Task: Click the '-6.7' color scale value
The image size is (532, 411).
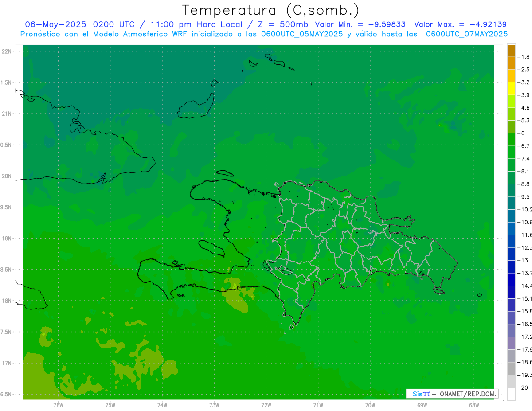Action: pos(524,146)
